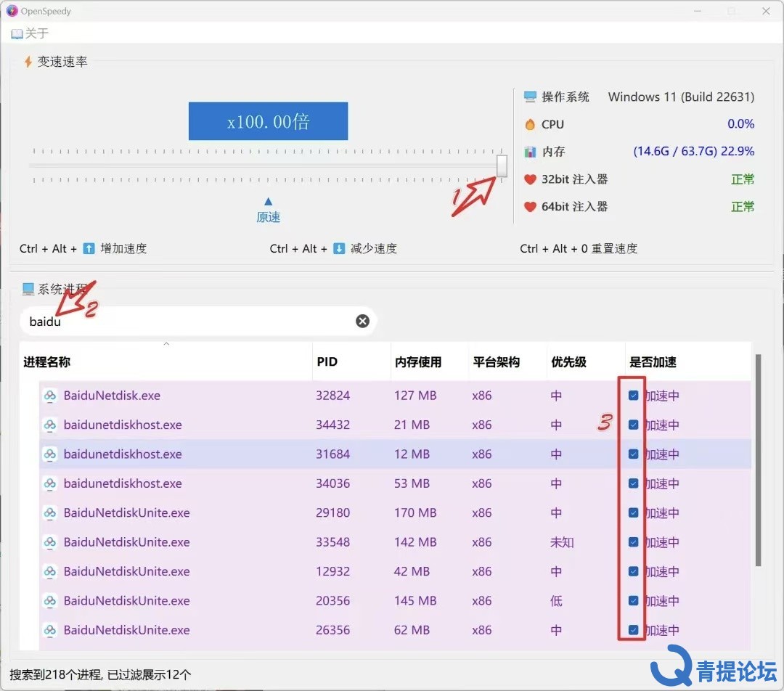Click the up-arrow key icon for 增加速度

coord(89,248)
